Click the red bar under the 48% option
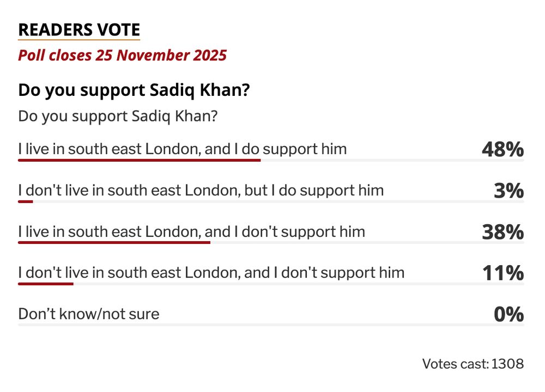This screenshot has width=545, height=392. click(140, 161)
